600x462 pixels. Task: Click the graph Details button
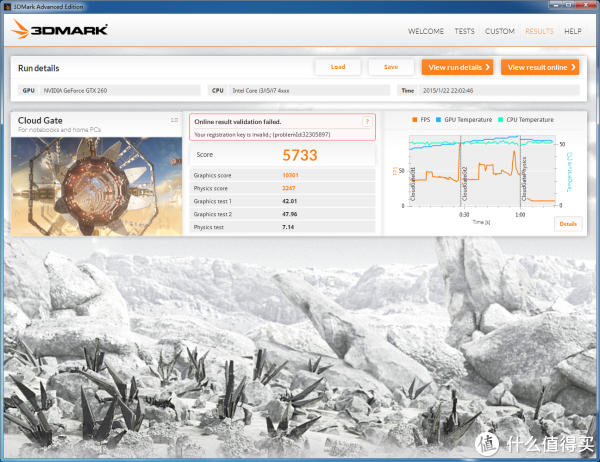[x=568, y=224]
